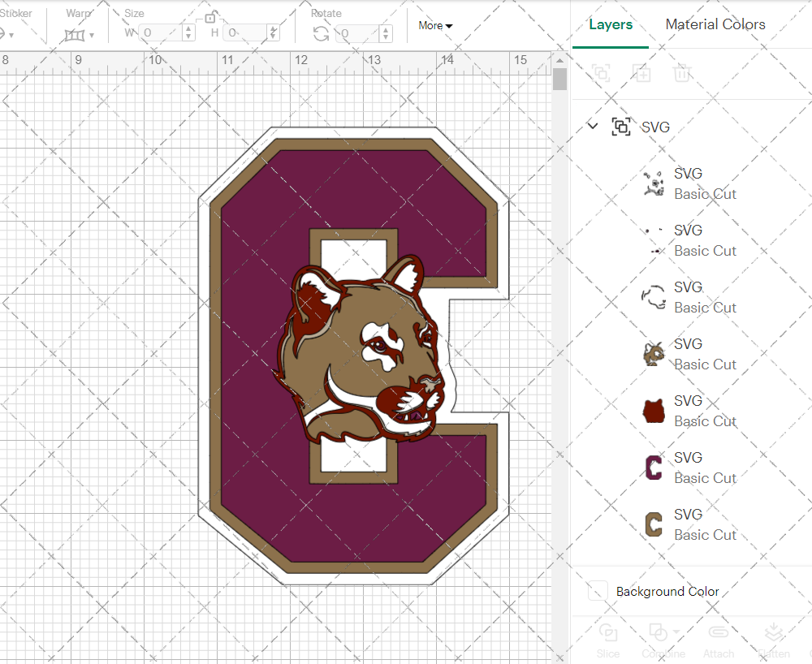Image resolution: width=812 pixels, height=664 pixels.
Task: Click the Height stepper arrows
Action: coord(274,33)
